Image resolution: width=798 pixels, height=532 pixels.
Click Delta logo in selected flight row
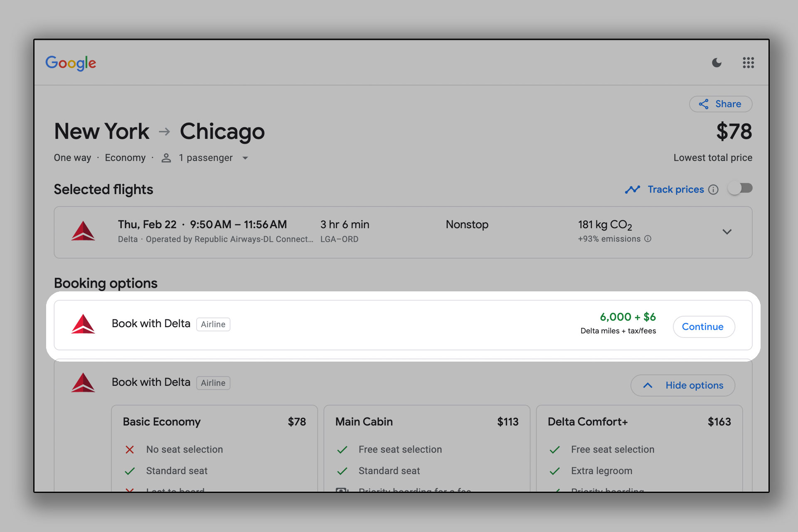pyautogui.click(x=83, y=231)
